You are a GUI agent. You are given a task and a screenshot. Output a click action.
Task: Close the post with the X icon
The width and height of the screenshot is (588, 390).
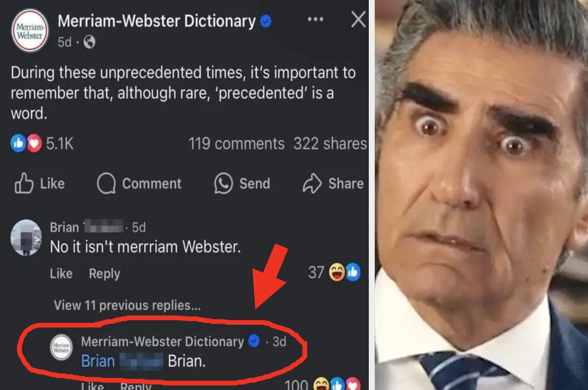pos(358,20)
